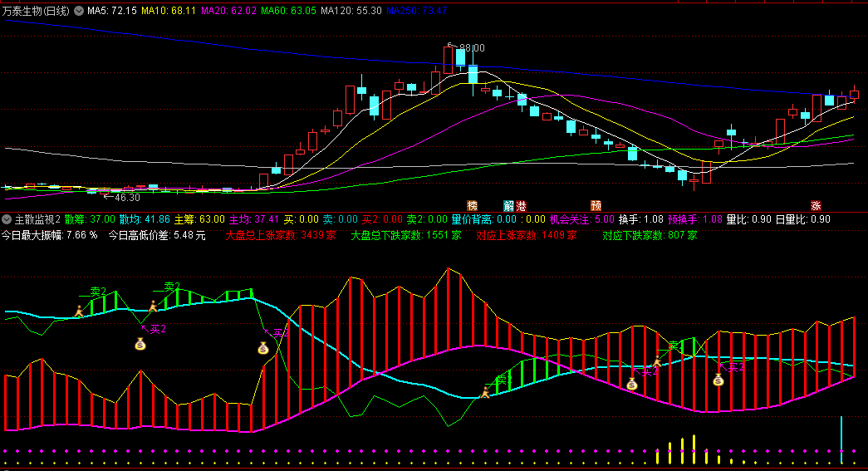Image resolution: width=868 pixels, height=471 pixels.
Task: Select the MA5: 72.15 label
Action: [112, 11]
